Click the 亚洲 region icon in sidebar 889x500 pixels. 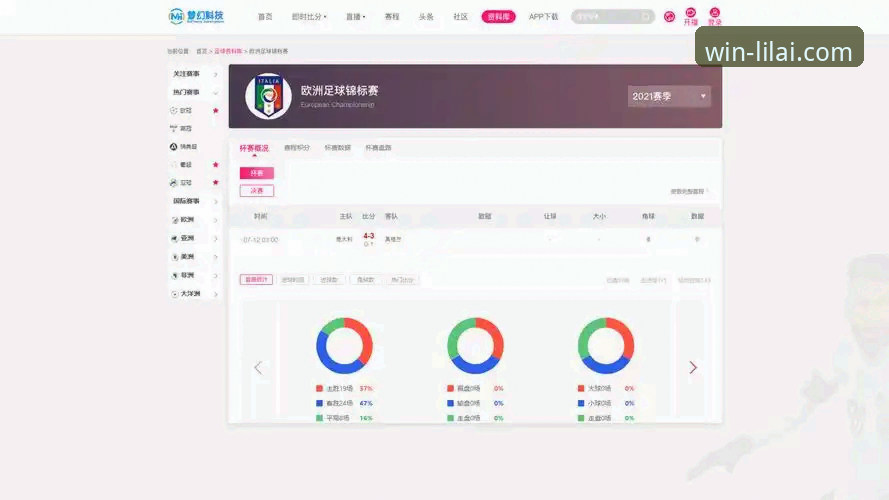pyautogui.click(x=175, y=239)
